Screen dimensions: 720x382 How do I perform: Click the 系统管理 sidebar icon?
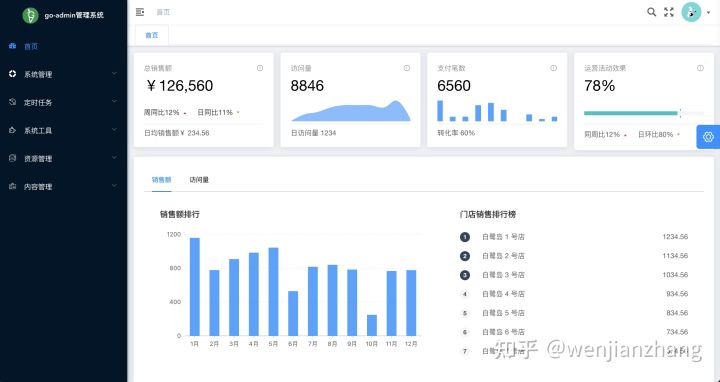coord(12,74)
